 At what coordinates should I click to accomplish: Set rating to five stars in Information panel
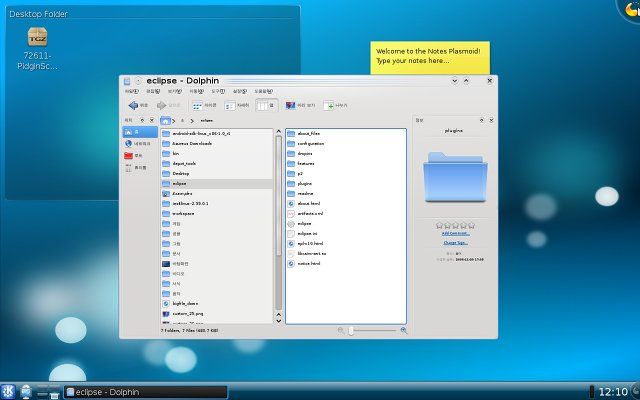point(471,225)
